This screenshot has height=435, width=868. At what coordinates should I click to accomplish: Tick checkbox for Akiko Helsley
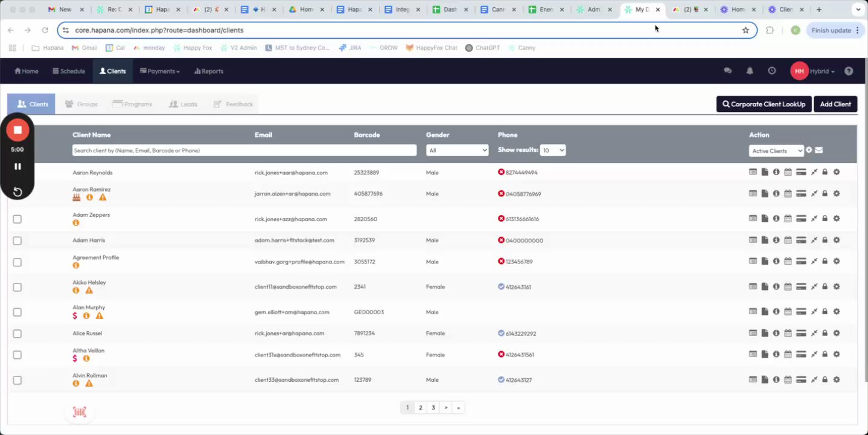17,287
